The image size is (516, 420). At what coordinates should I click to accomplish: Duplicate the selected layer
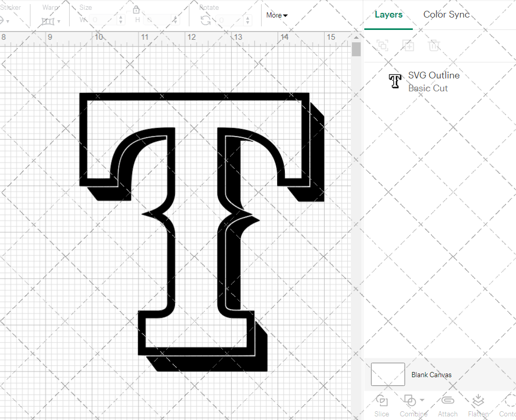click(409, 45)
